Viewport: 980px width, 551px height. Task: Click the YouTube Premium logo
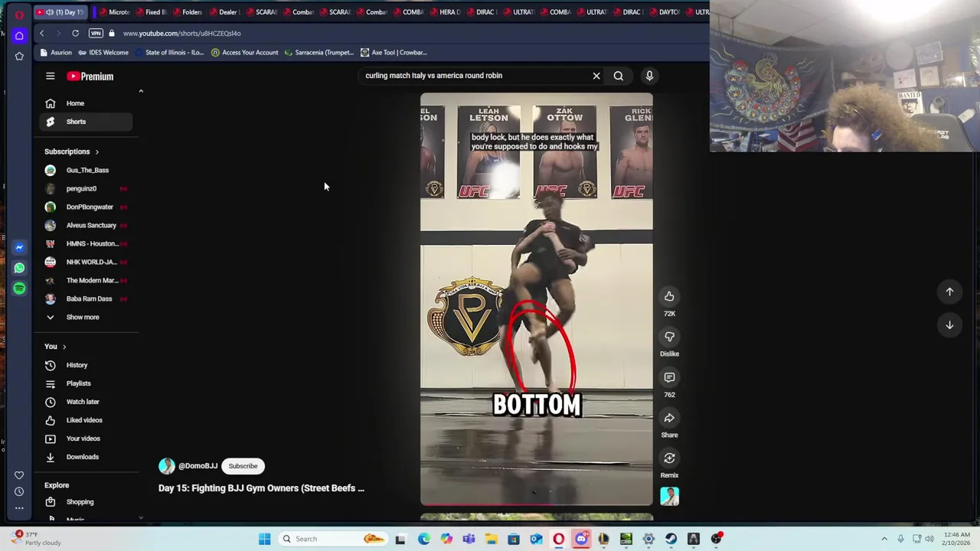tap(90, 77)
